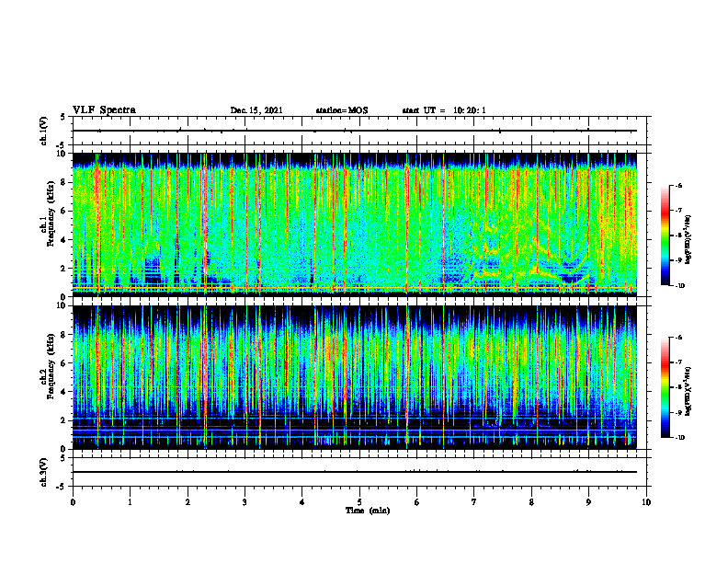The width and height of the screenshot is (728, 563).
Task: Click the "3" tick on the time axis
Action: tap(245, 502)
